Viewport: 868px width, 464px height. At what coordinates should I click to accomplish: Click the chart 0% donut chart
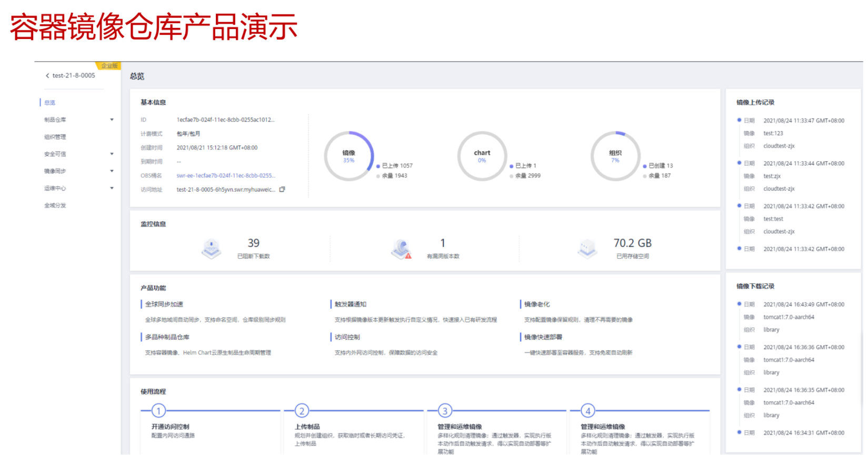(482, 156)
